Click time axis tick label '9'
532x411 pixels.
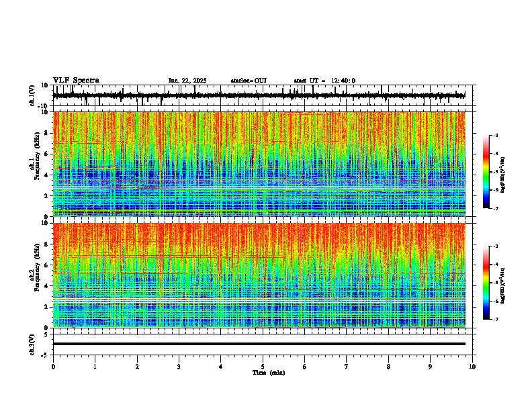point(430,366)
